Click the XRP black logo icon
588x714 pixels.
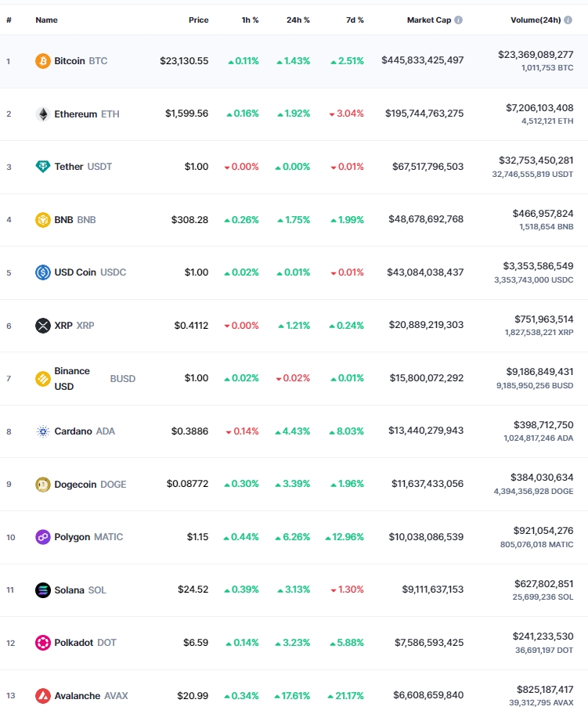(x=43, y=326)
